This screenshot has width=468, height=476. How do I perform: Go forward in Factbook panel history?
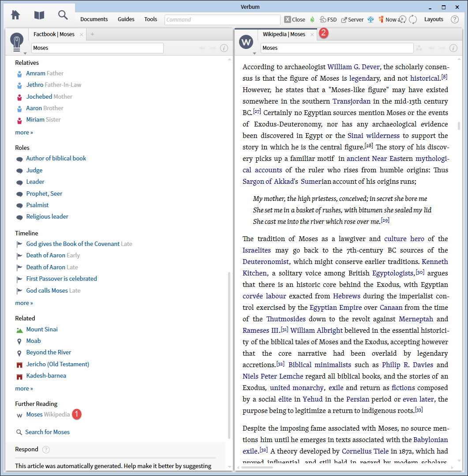pos(213,48)
